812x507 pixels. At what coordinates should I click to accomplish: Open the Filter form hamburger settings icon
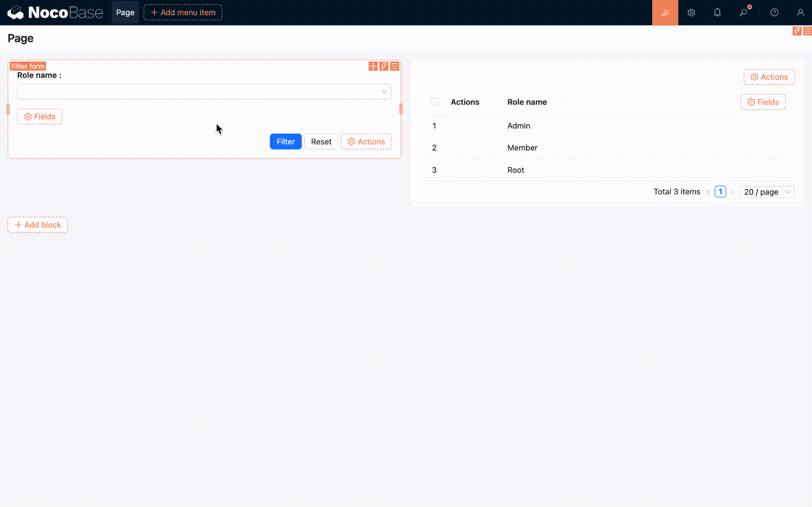394,66
